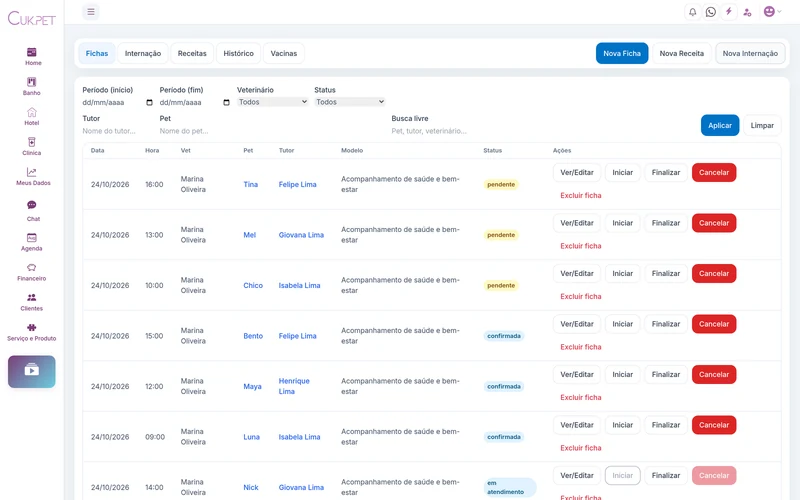Switch to the Histórico tab
The width and height of the screenshot is (800, 500).
click(238, 53)
